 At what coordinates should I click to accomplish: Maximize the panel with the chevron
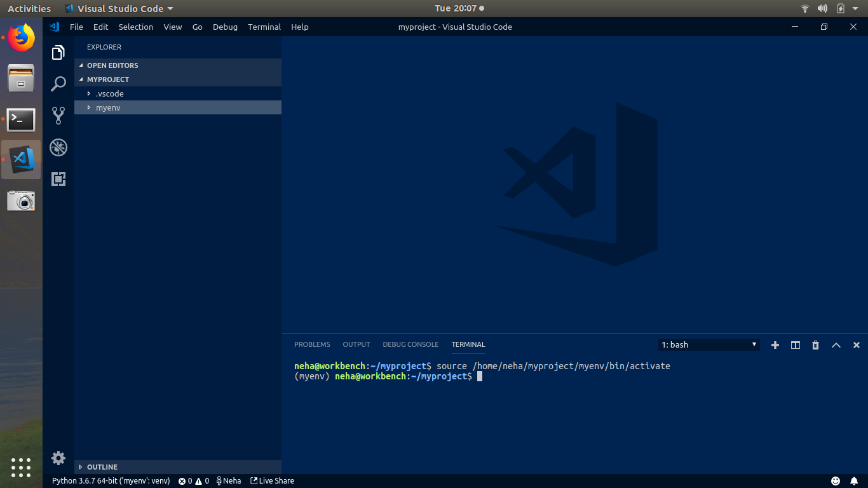[836, 344]
